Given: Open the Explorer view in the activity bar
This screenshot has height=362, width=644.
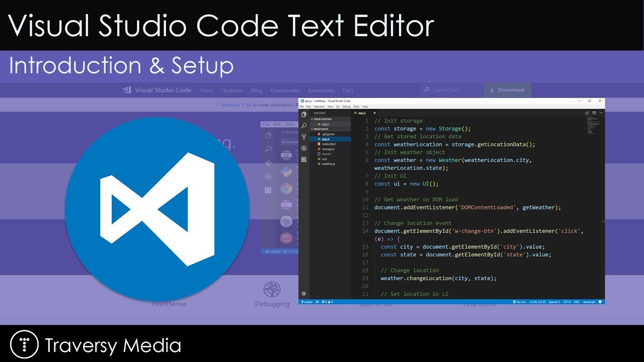Looking at the screenshot, I should [304, 115].
